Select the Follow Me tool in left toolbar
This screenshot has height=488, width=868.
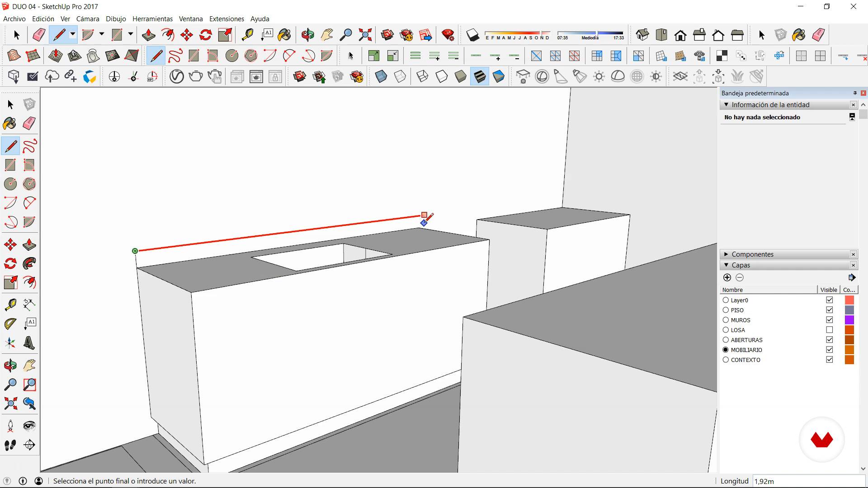point(29,263)
